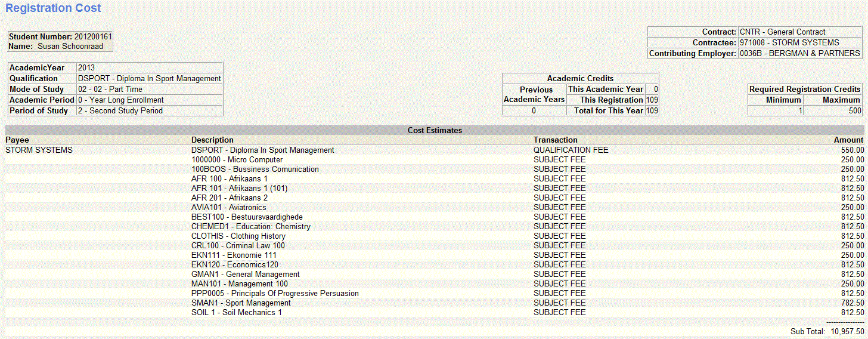Select contractee 971008 - STORM SYSTEMS
Screen dimensions: 868x339
point(789,43)
